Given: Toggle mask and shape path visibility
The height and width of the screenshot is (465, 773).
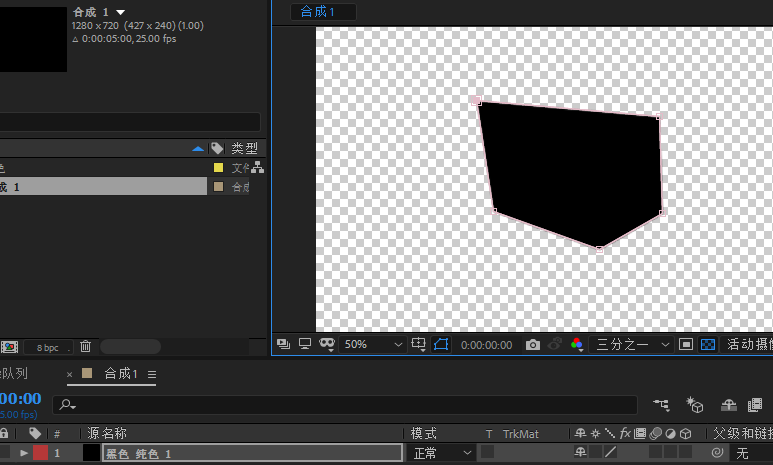Looking at the screenshot, I should click(x=441, y=344).
